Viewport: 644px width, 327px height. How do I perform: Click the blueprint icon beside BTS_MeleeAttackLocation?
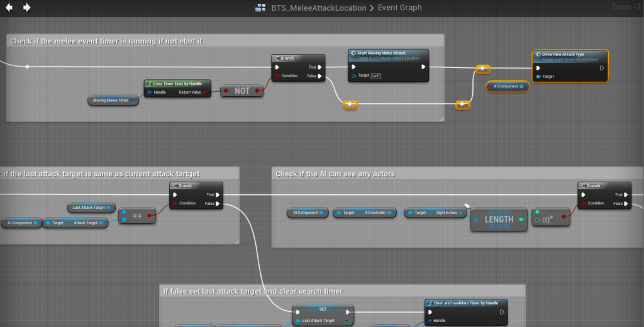pos(260,8)
